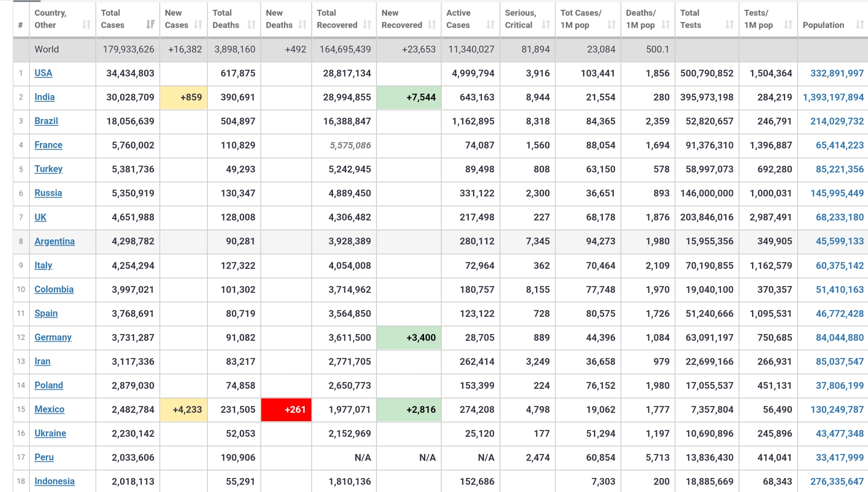Viewport: 868px width, 492px height.
Task: Select World total cases 179,933,626
Action: coord(128,49)
